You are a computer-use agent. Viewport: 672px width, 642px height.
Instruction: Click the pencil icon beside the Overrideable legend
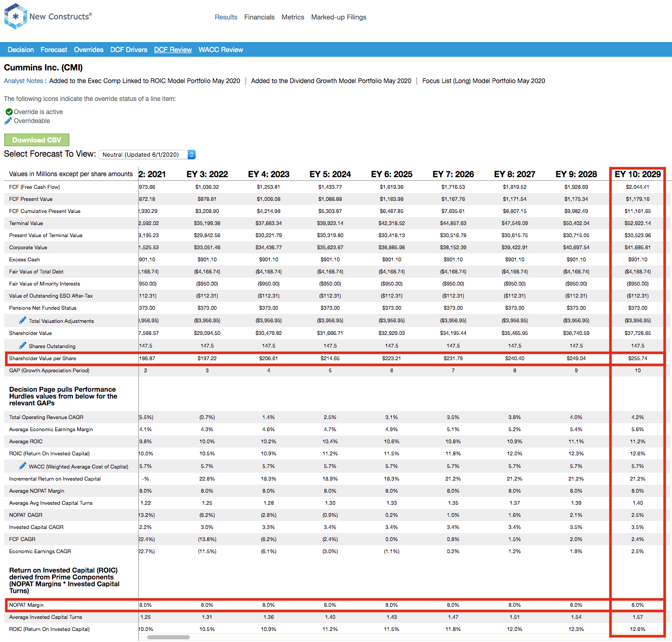click(8, 121)
